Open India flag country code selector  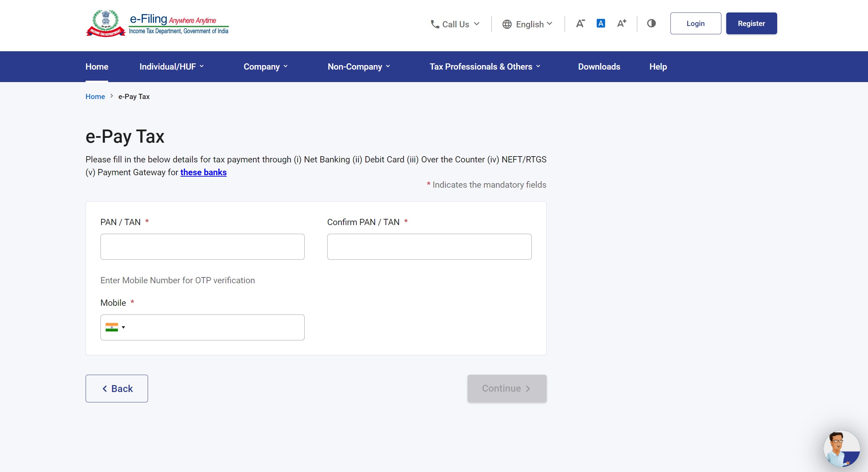coord(115,327)
